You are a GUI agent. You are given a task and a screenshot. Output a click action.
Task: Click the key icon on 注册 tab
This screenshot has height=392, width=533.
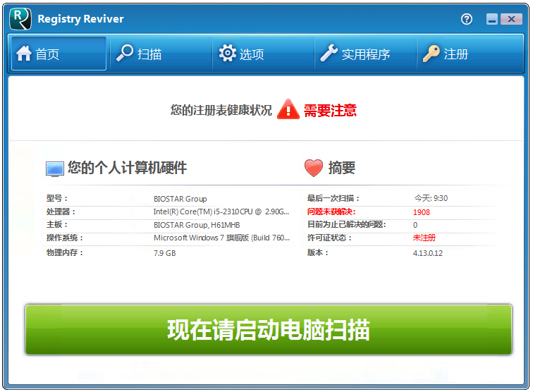click(431, 54)
